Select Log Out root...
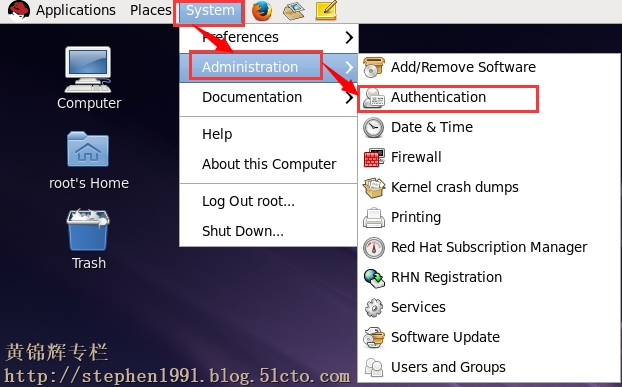 269,201
